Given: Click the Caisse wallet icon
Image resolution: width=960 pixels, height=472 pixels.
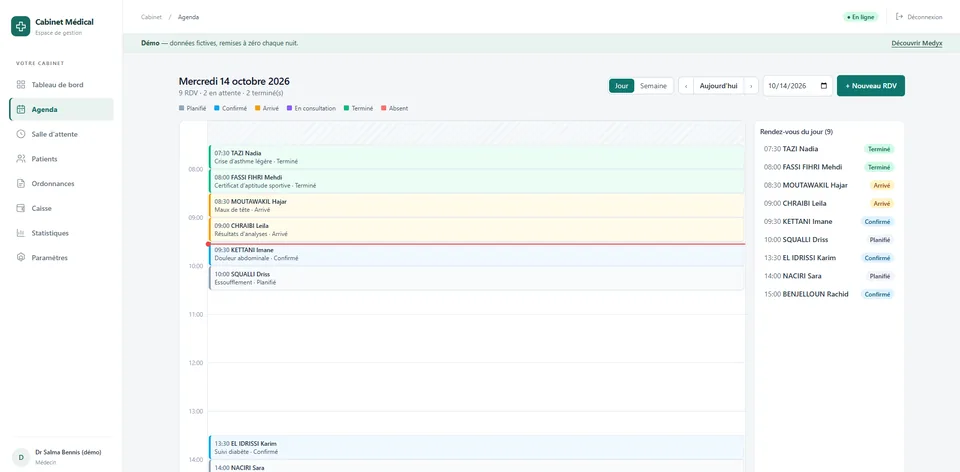Looking at the screenshot, I should (21, 208).
